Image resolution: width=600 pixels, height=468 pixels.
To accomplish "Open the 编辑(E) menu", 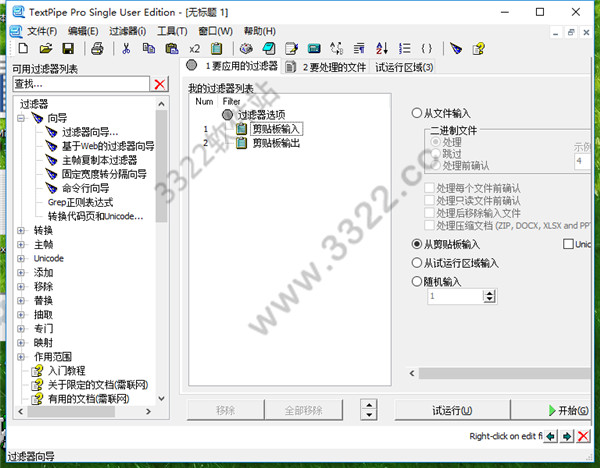I will coord(83,31).
